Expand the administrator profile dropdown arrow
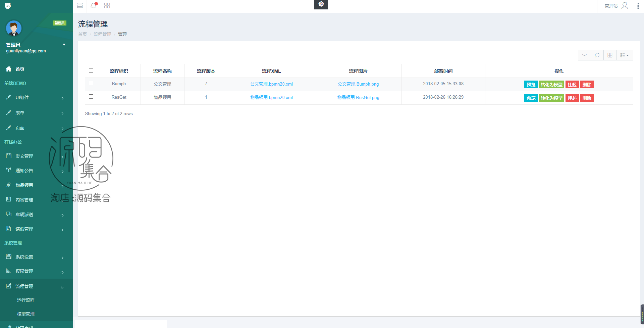Screen dimensions: 644x328 [x=64, y=45]
